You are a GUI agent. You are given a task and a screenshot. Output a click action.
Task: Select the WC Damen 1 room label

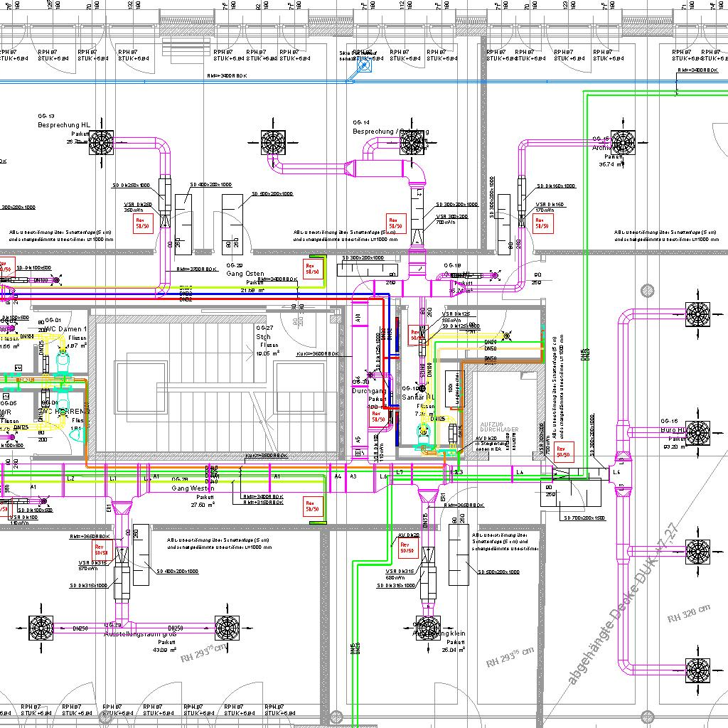64,329
